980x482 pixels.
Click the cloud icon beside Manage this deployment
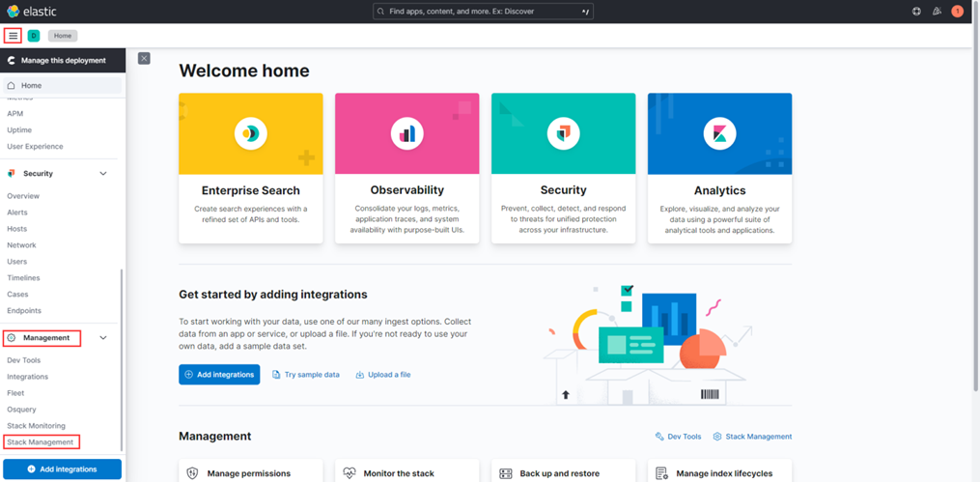12,61
